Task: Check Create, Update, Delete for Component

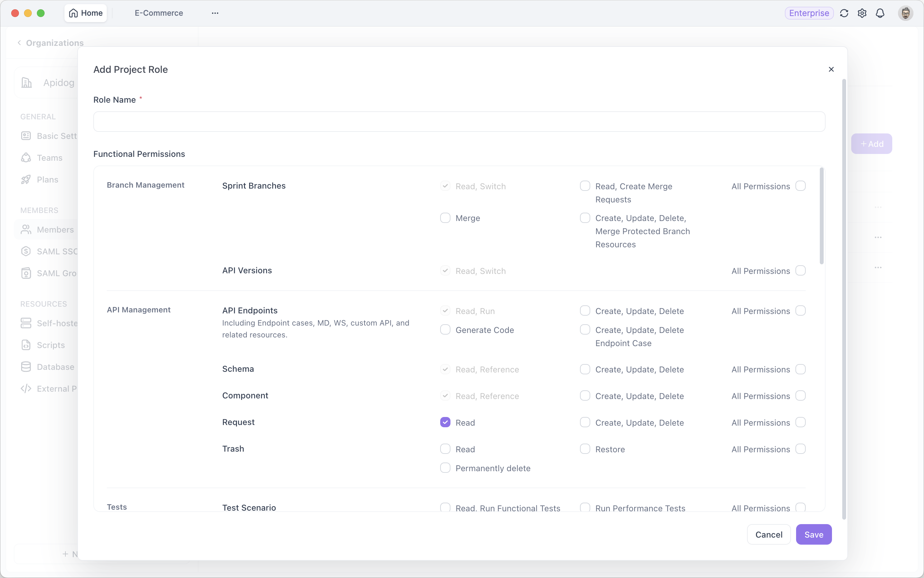Action: tap(585, 396)
